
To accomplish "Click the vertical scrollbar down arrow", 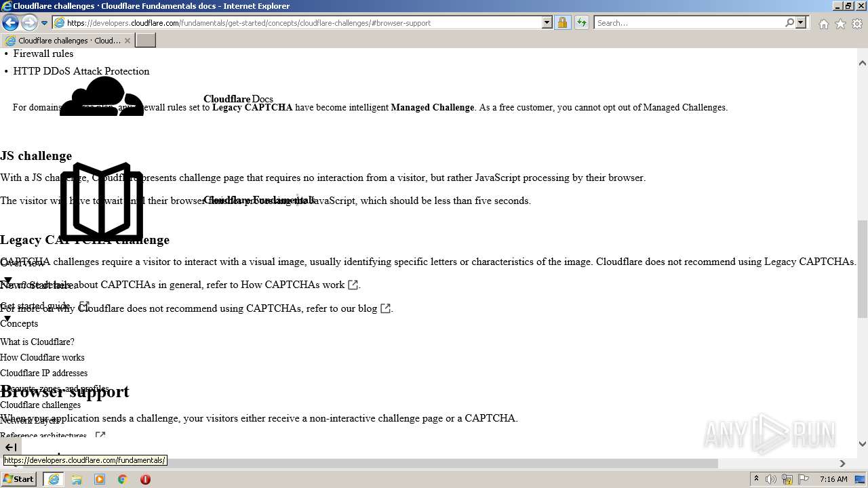I will (863, 444).
